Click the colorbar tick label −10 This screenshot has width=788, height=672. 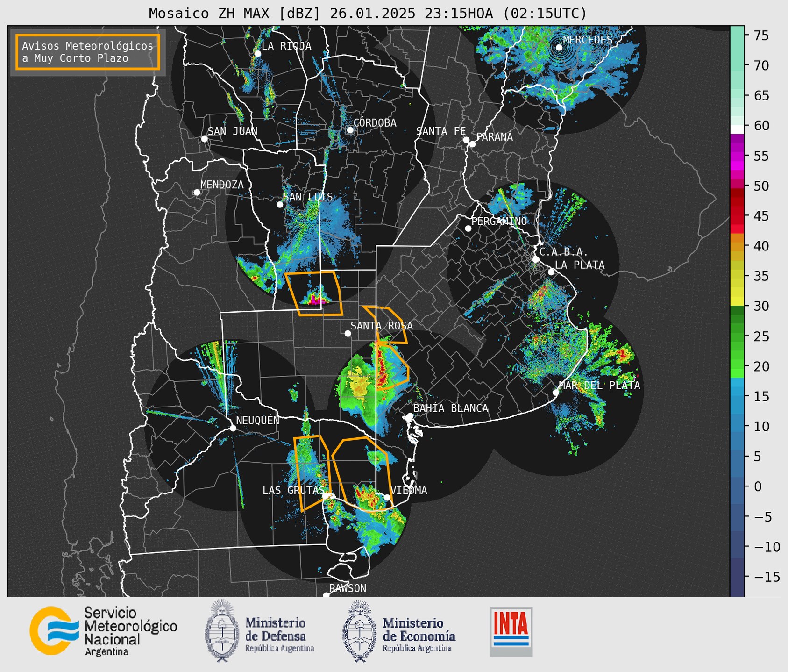click(767, 547)
